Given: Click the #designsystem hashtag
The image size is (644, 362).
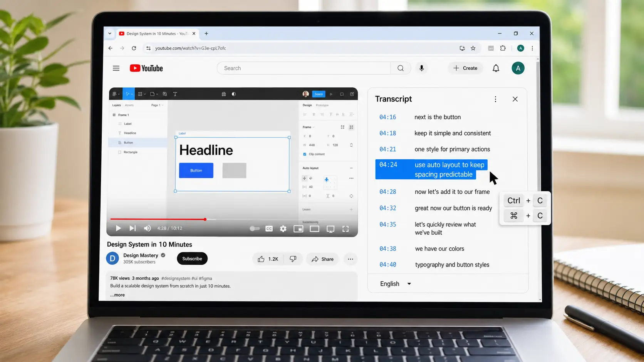Looking at the screenshot, I should [x=176, y=279].
